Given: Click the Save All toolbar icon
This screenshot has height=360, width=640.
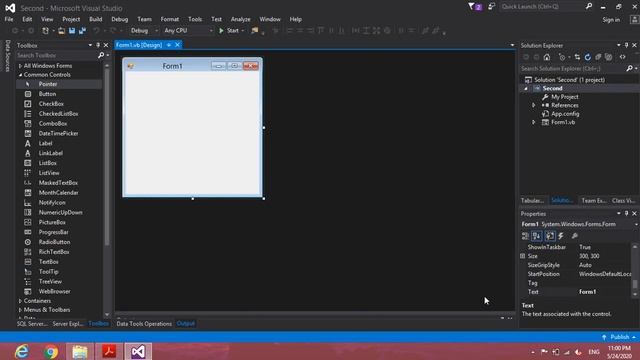Looking at the screenshot, I should (82, 31).
